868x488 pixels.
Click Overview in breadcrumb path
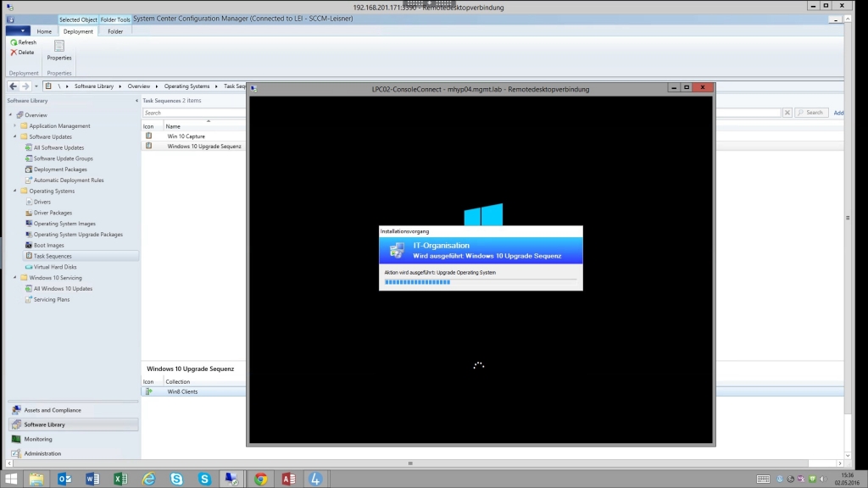coord(139,86)
